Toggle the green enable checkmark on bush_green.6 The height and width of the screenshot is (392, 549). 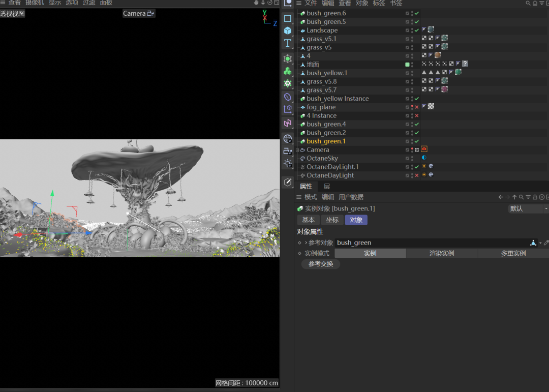click(417, 13)
